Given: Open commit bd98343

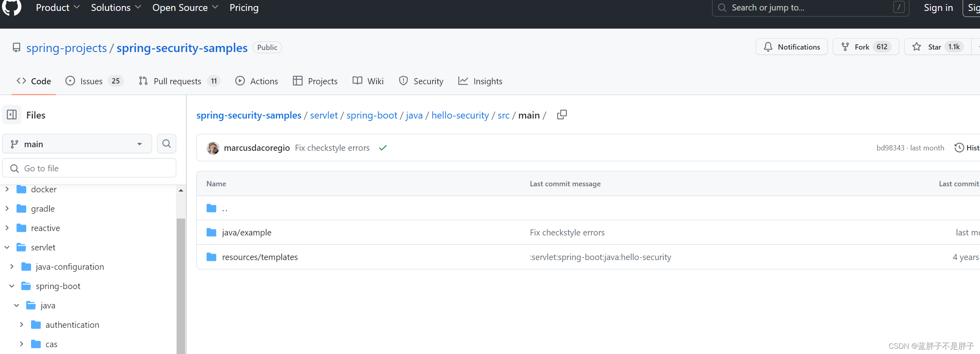Looking at the screenshot, I should coord(890,148).
